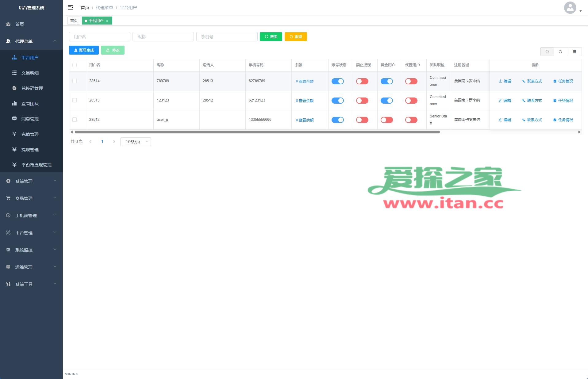This screenshot has height=379, width=588.
Task: Switch to the 首页 tab
Action: [74, 21]
